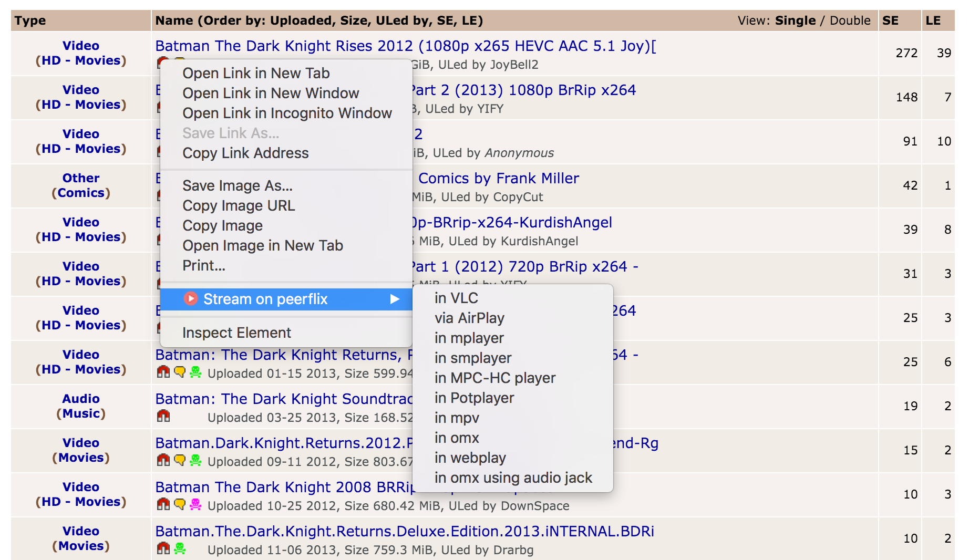Choose in Potplayer streaming option
This screenshot has height=560, width=969.
click(513, 398)
